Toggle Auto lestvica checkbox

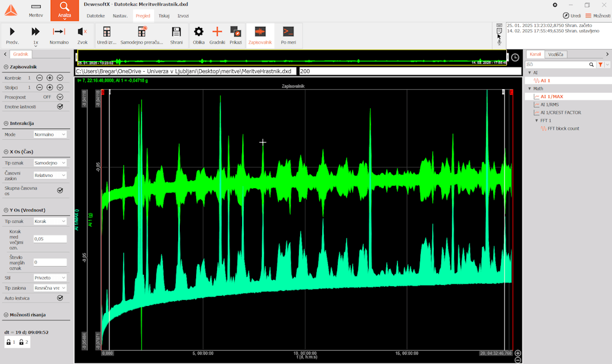pyautogui.click(x=60, y=298)
